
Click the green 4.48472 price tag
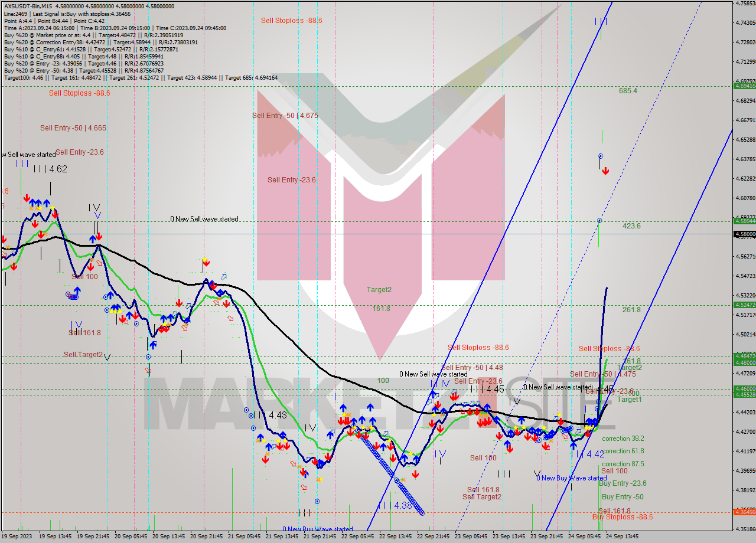pos(745,356)
